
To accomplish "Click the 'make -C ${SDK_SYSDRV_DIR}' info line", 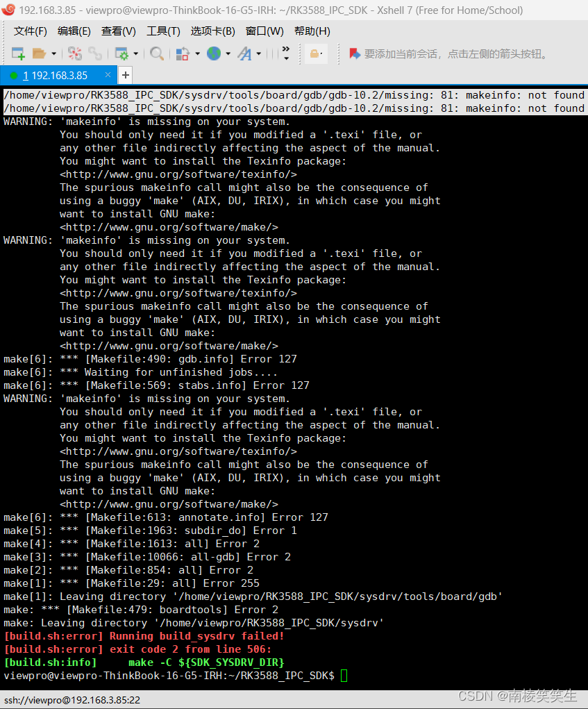I will 144,662.
